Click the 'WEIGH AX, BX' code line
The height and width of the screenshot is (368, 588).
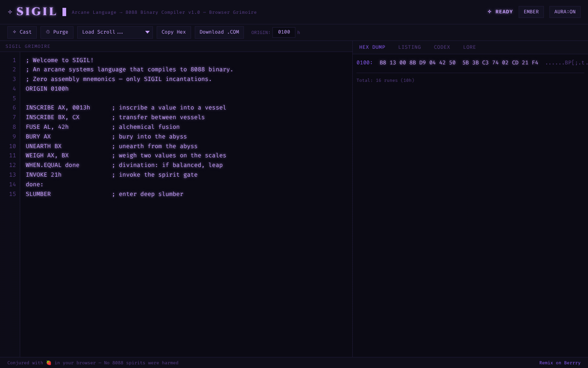pos(47,155)
